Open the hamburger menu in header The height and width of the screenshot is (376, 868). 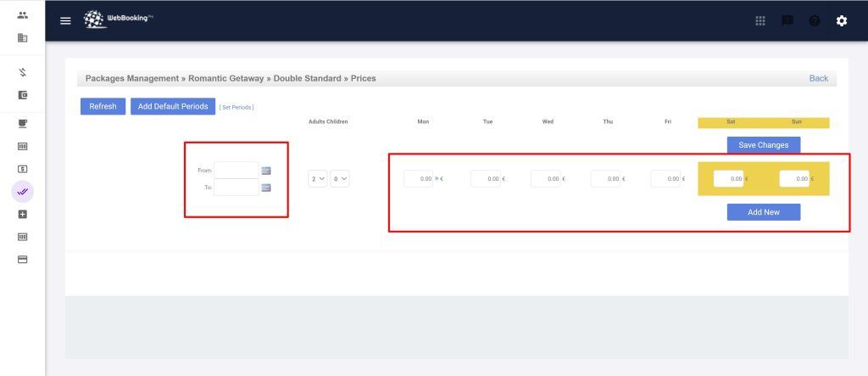[65, 21]
